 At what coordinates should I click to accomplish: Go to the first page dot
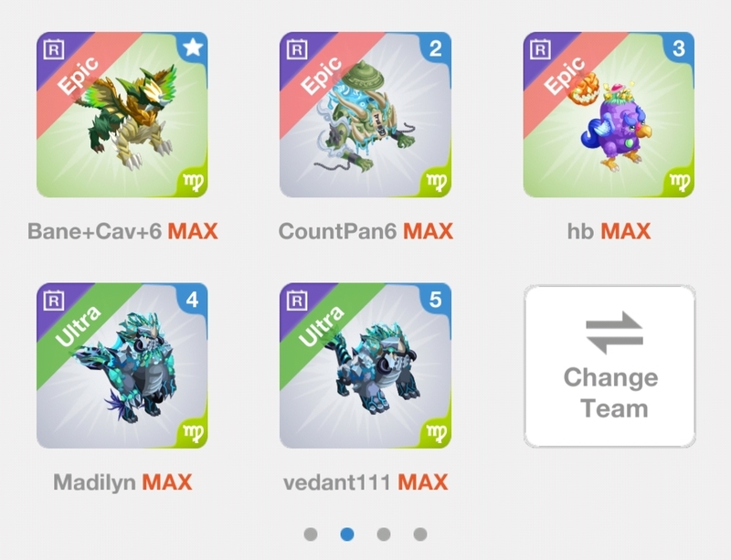[311, 534]
